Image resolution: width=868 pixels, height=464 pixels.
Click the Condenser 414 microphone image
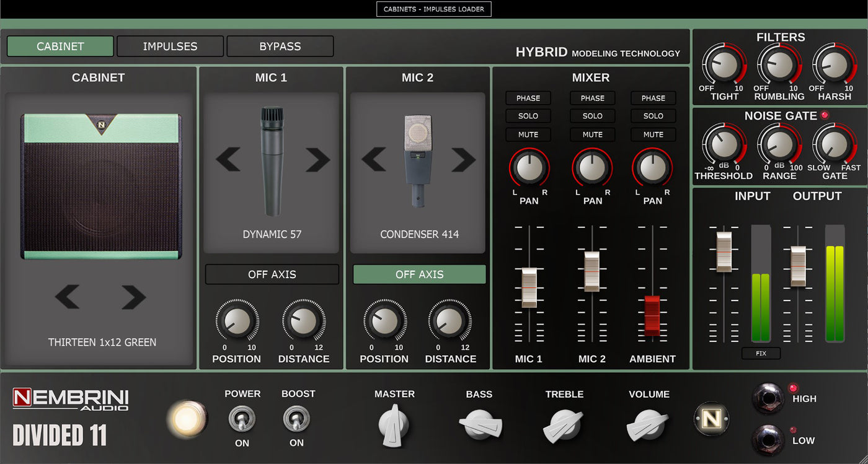pos(418,160)
